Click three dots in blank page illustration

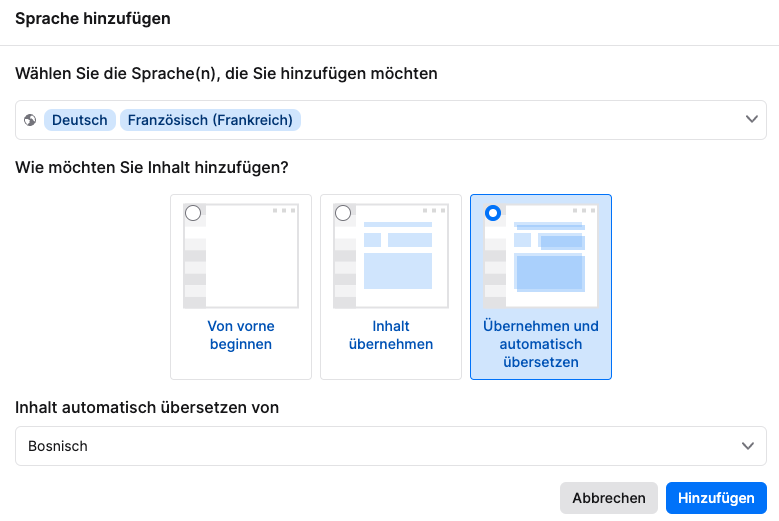[283, 210]
